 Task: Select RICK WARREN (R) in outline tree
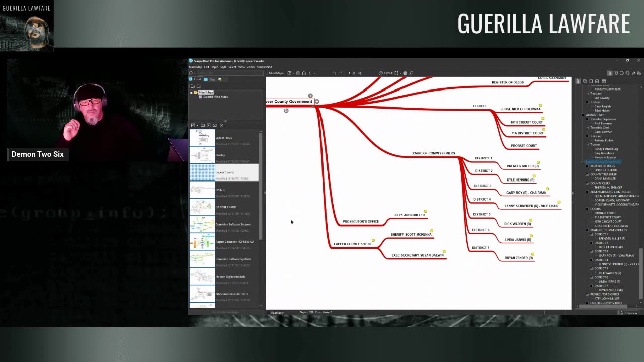(610, 273)
